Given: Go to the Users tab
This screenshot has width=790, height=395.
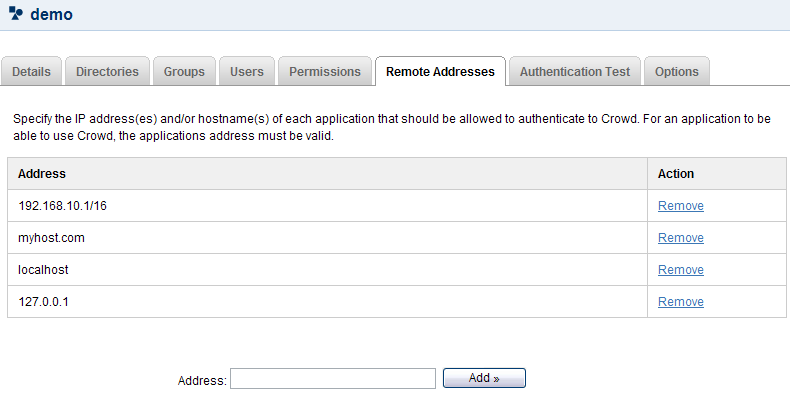Looking at the screenshot, I should (x=247, y=72).
